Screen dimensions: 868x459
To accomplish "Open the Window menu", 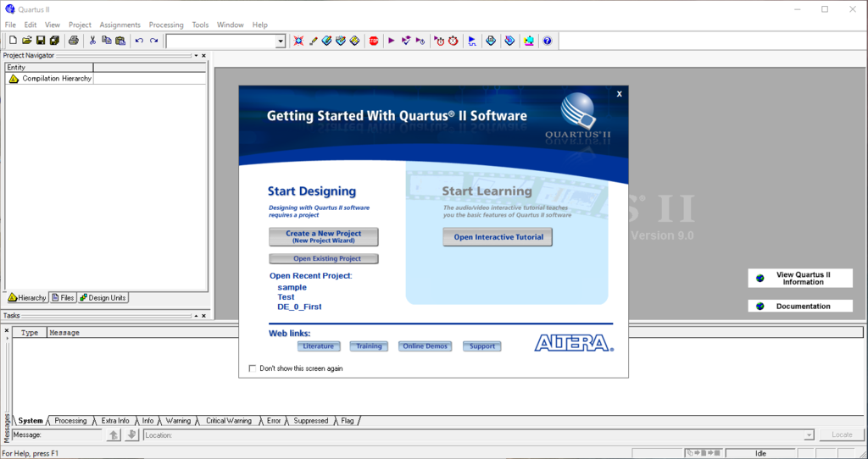I will [x=231, y=25].
